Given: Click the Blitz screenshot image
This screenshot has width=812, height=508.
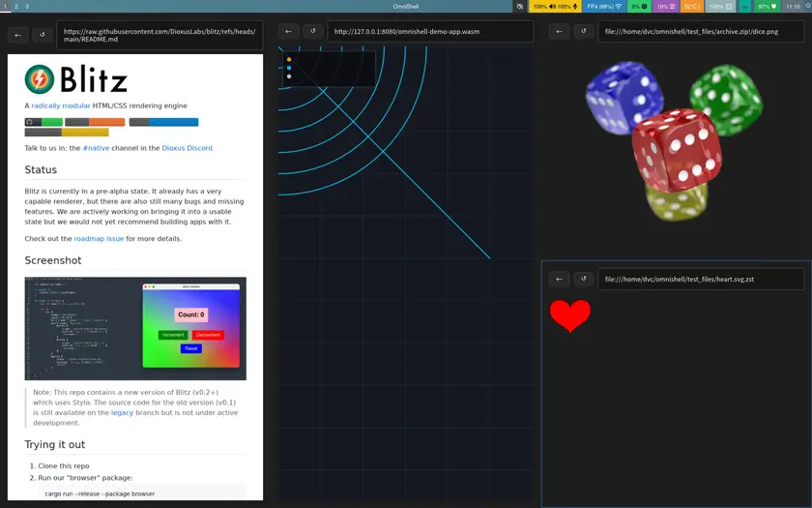Looking at the screenshot, I should point(135,329).
